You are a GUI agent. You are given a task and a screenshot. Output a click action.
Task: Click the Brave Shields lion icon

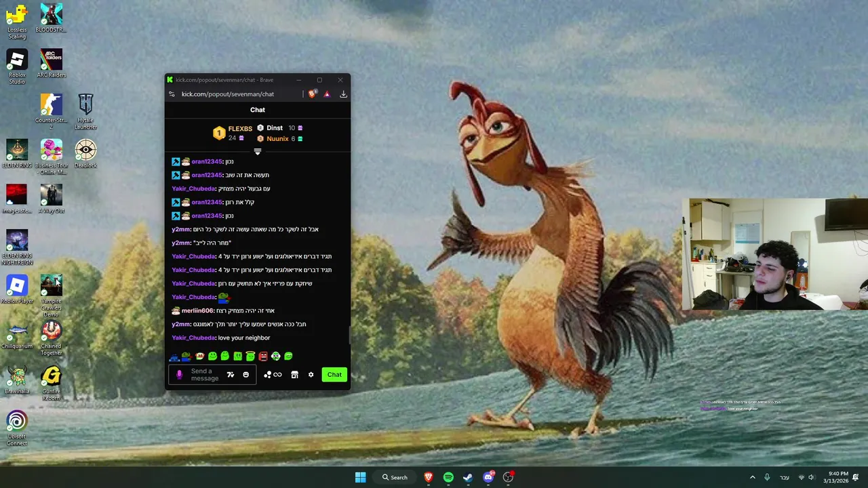point(312,94)
